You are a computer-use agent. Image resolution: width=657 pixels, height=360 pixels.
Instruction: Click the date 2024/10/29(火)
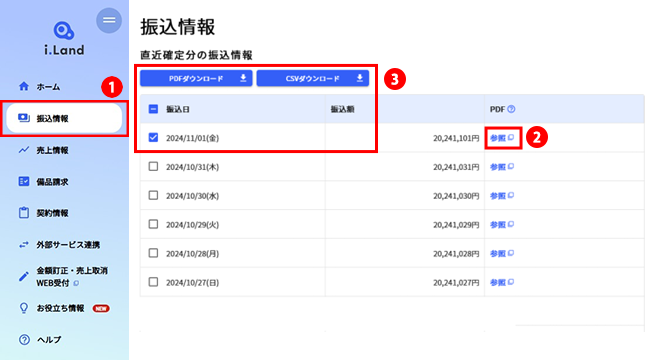point(192,225)
